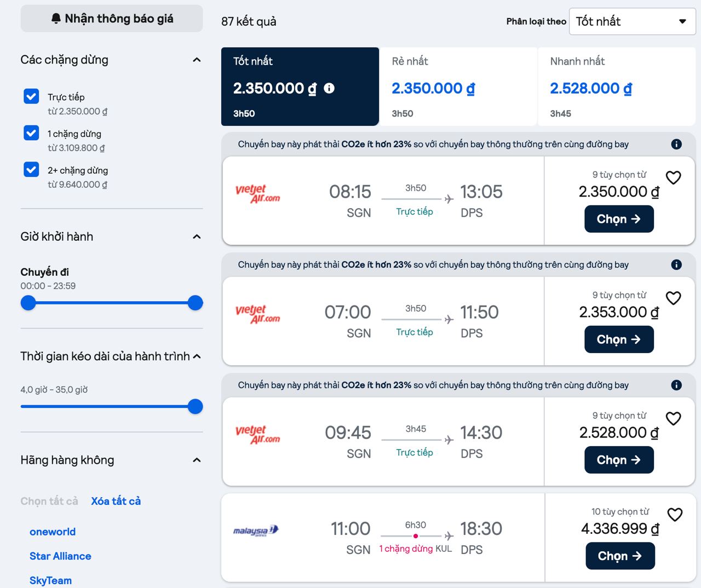Viewport: 701px width, 588px height.
Task: Save the 08:15 VietJet flight with heart icon
Action: tap(673, 178)
